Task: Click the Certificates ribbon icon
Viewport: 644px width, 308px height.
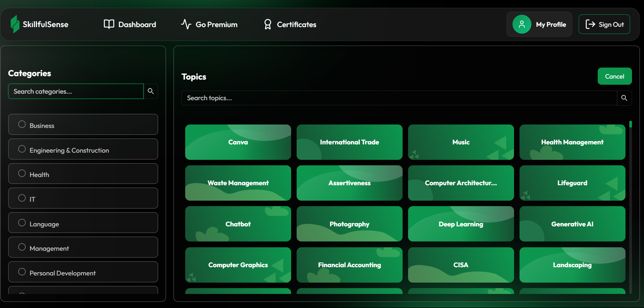Action: tap(268, 24)
